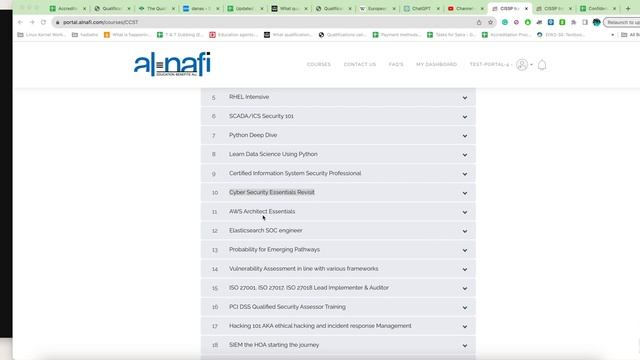
Task: Click the share icon in the address bar
Action: click(479, 22)
